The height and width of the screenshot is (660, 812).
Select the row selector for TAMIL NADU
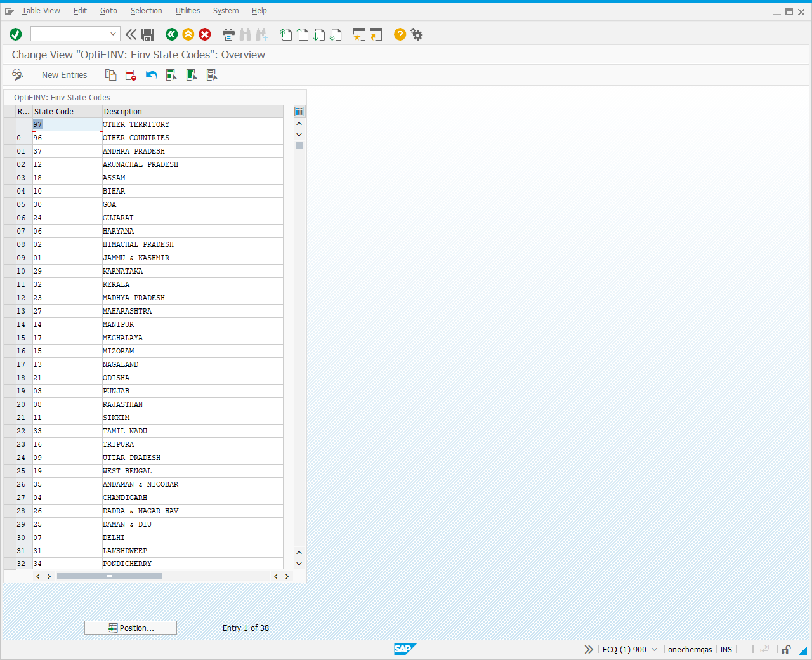click(x=10, y=431)
